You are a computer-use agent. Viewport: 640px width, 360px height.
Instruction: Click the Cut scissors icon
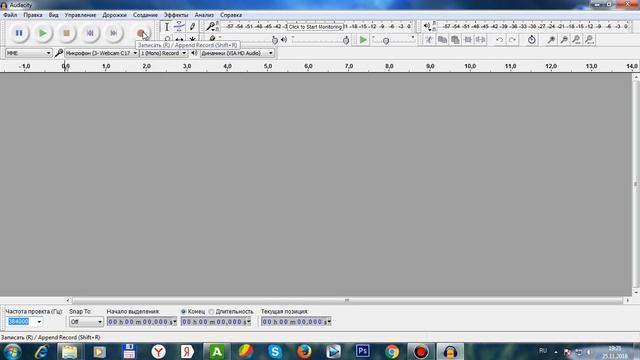(x=429, y=40)
